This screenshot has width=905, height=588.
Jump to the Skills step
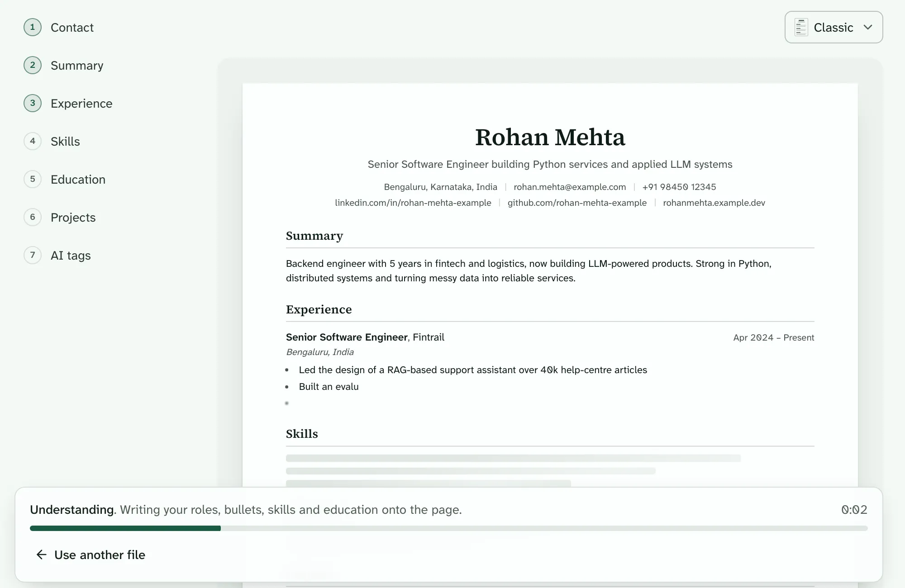(65, 142)
